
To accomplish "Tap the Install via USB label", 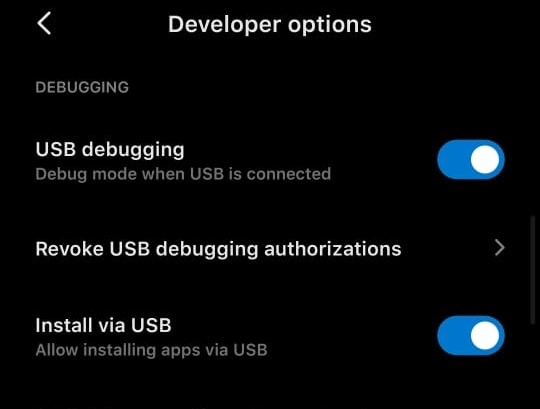I will 103,325.
